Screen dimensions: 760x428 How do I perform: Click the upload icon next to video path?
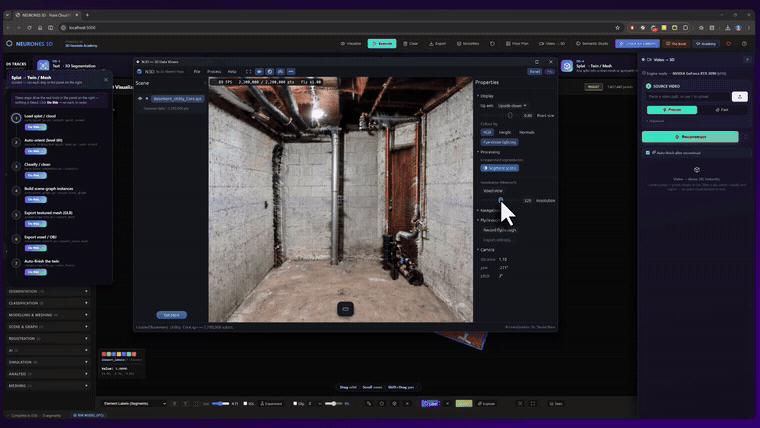pyautogui.click(x=740, y=96)
